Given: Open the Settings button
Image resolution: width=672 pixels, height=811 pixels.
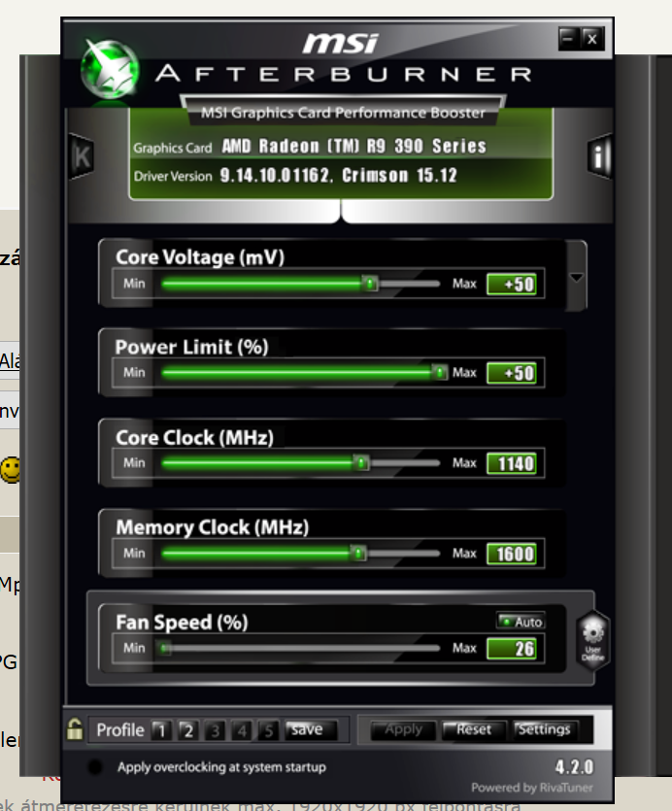Looking at the screenshot, I should pyautogui.click(x=544, y=729).
